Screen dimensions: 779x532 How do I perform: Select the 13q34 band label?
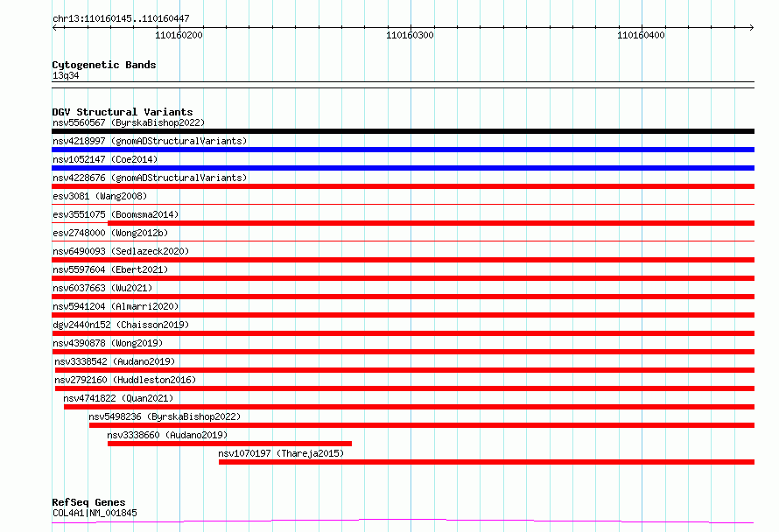point(66,75)
